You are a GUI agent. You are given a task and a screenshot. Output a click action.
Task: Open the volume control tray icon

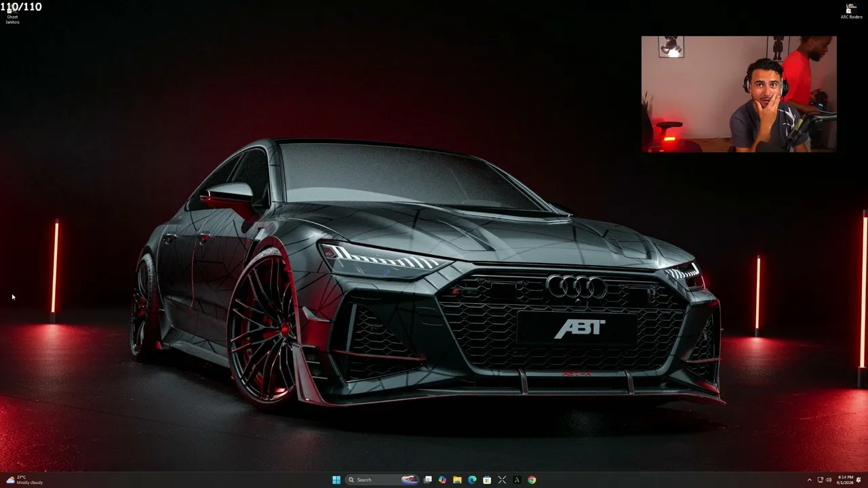coord(829,480)
